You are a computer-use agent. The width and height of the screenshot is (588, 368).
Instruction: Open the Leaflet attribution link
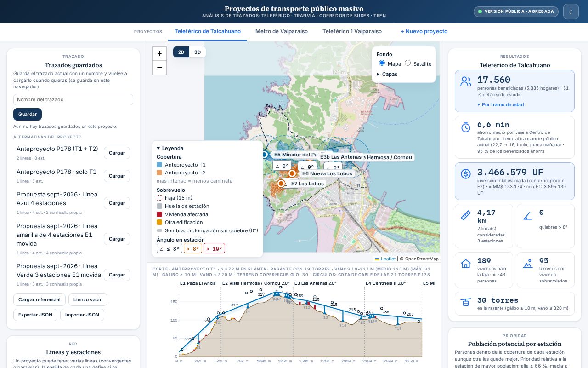click(385, 259)
